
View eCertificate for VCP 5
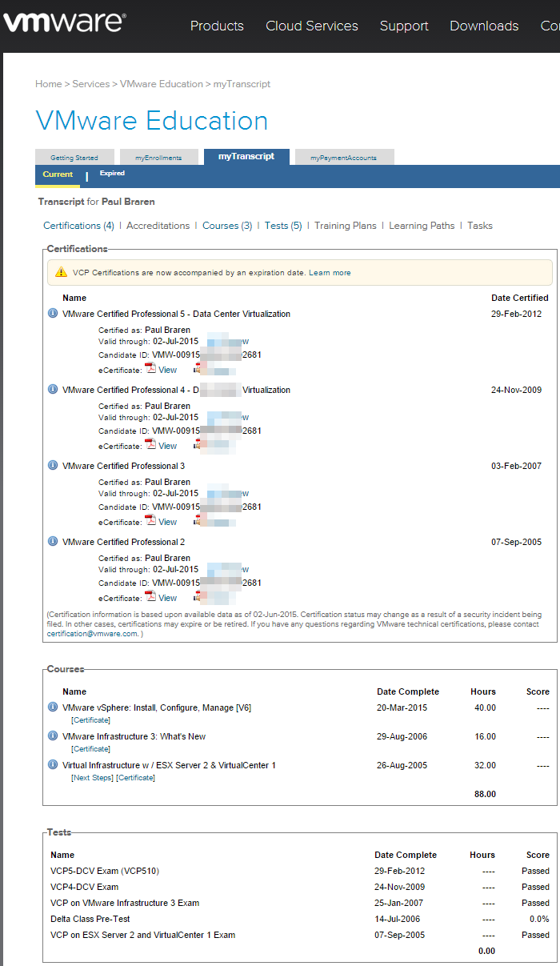pyautogui.click(x=168, y=370)
